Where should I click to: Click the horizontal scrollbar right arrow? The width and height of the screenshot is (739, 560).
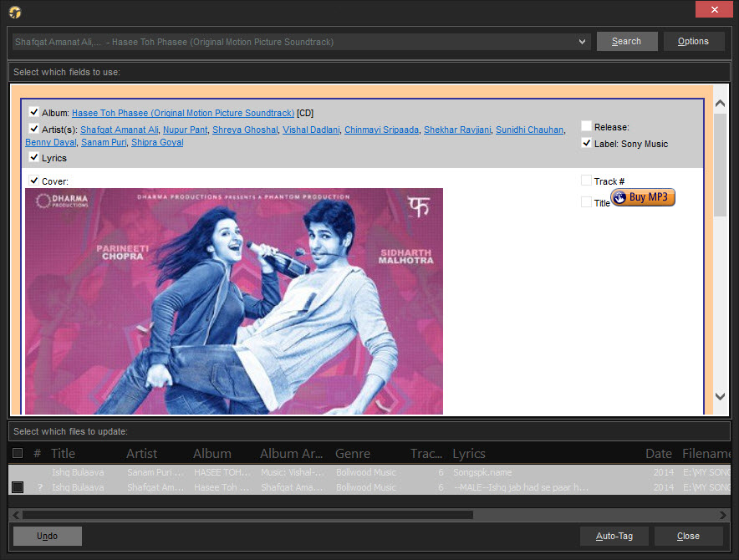(x=723, y=515)
